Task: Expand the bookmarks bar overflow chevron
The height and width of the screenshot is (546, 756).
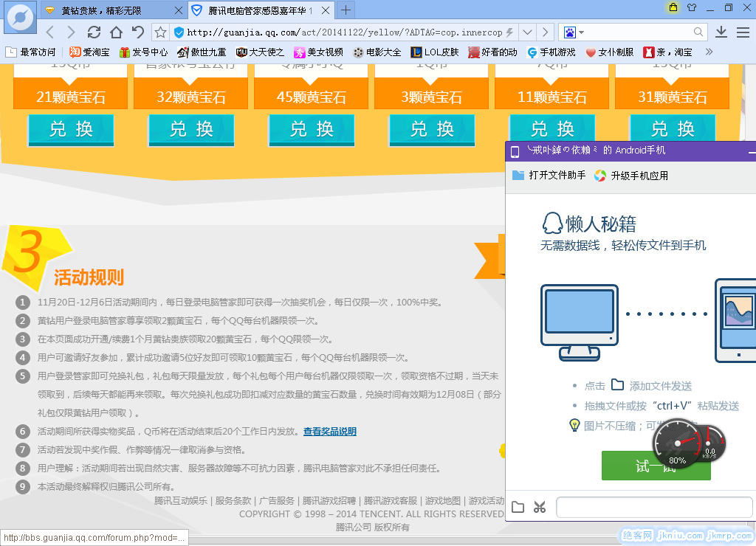Action: coord(709,52)
